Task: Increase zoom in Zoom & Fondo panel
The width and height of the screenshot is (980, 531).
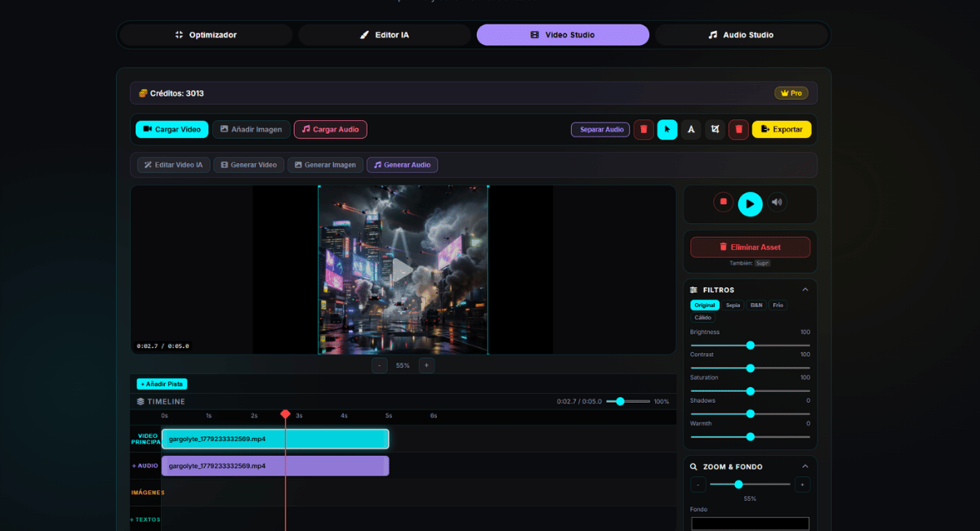Action: coord(802,484)
